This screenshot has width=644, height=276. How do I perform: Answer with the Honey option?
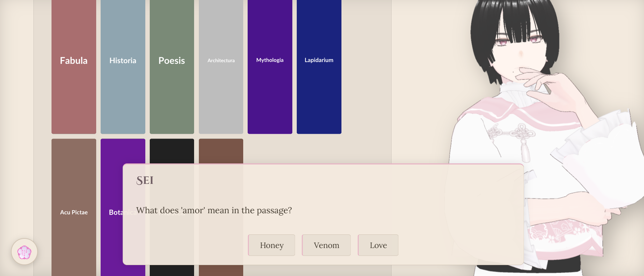pyautogui.click(x=272, y=245)
